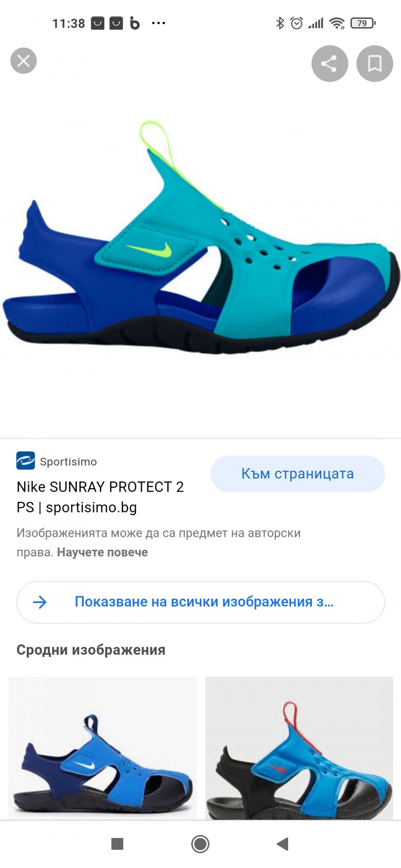Open Nike SUNRAY PROTECT 2 PS title

100,497
